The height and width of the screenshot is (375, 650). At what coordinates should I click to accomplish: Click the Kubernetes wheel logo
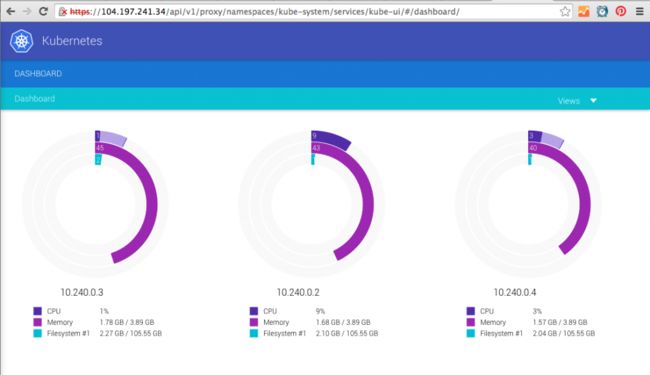tap(22, 41)
